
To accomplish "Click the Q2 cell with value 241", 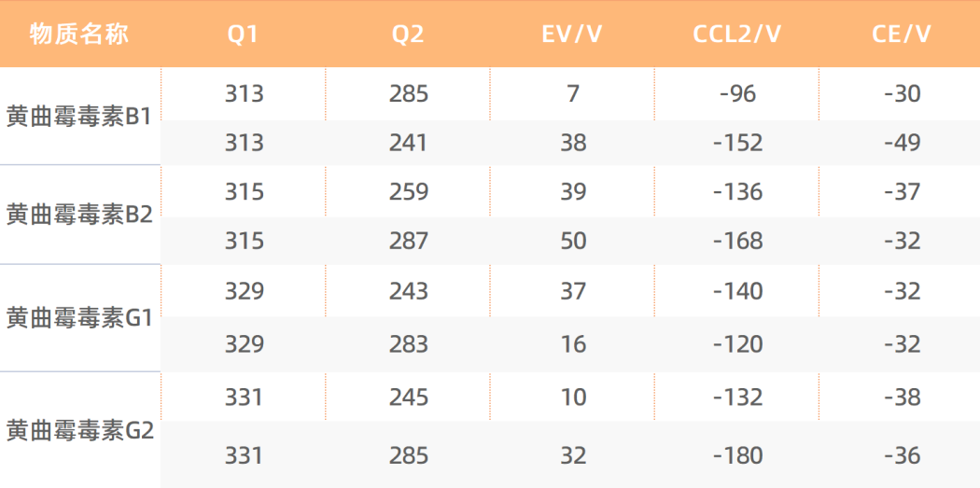I will click(408, 143).
